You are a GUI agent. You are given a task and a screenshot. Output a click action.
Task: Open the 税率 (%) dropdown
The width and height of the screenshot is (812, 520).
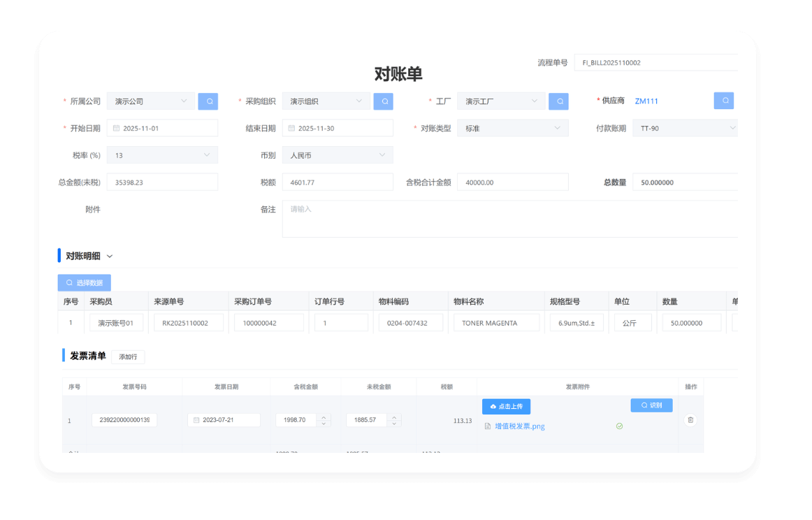click(x=207, y=154)
